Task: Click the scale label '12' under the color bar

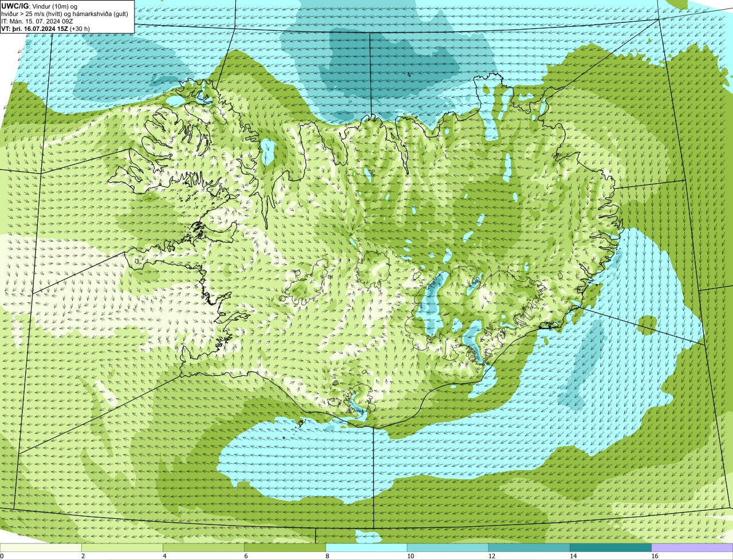Action: click(x=491, y=556)
